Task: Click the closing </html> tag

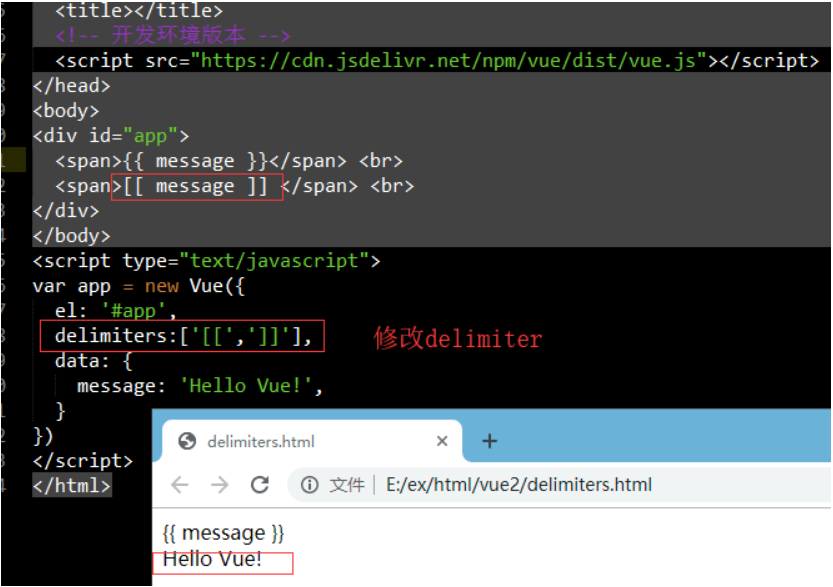Action: [72, 486]
